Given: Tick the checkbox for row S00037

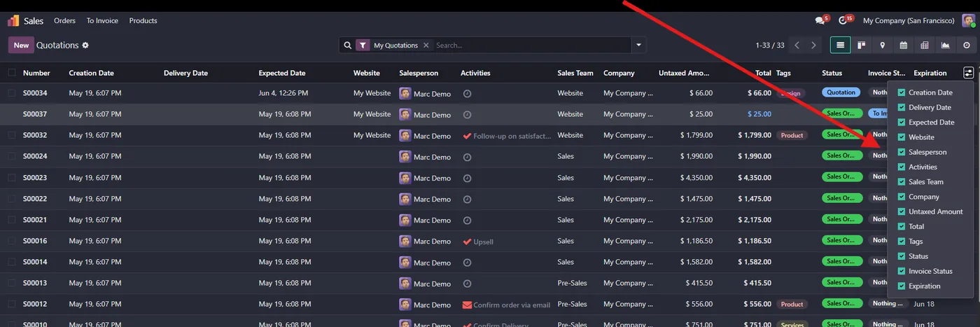Looking at the screenshot, I should click(x=12, y=114).
